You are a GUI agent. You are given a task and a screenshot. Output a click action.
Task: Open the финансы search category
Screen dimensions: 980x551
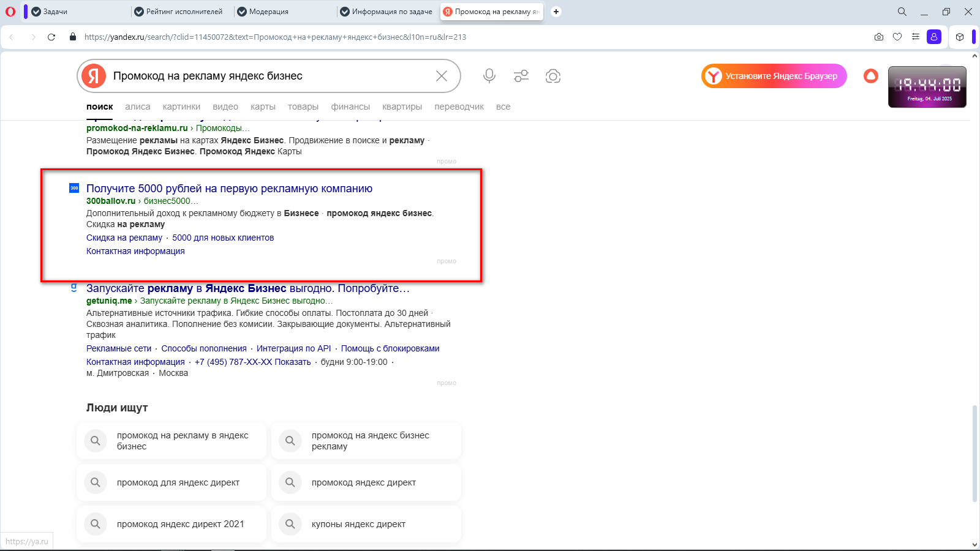pyautogui.click(x=350, y=107)
